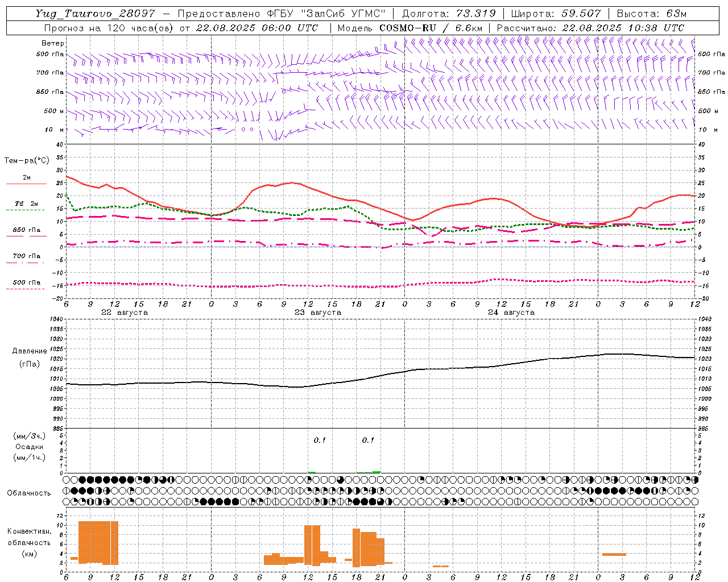Click the Модель COSMO-RU / 6.6км label
Viewport: 728px width, 582px height.
[410, 28]
